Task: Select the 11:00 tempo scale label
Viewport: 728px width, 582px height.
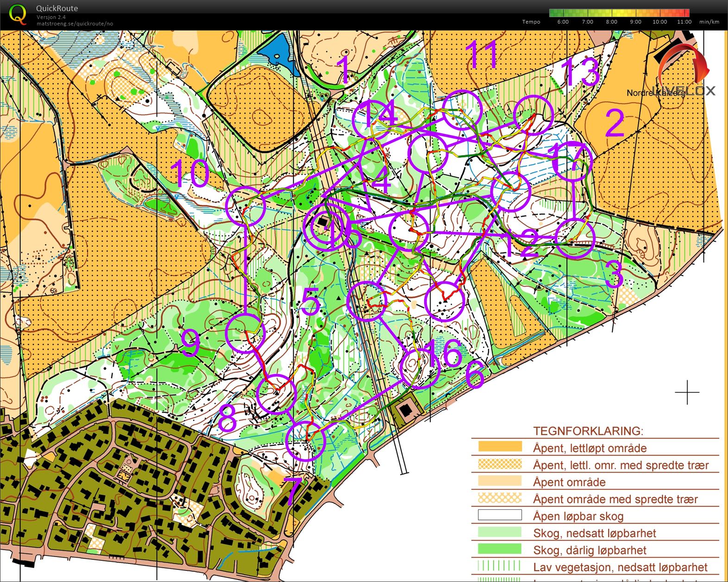Action: point(684,22)
